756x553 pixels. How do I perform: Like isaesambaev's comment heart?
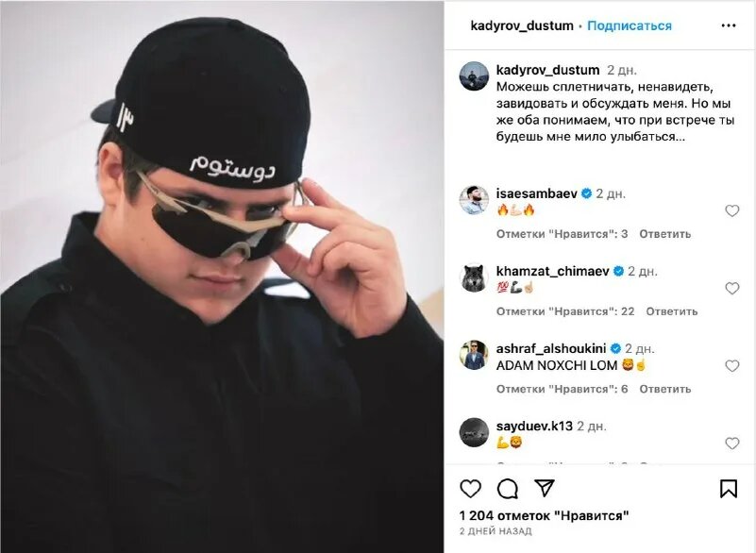731,210
